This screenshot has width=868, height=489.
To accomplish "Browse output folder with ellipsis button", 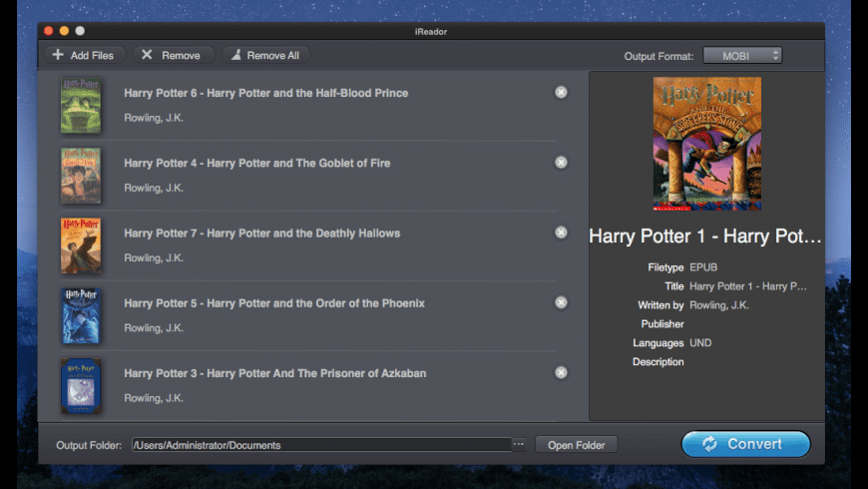I will pos(519,444).
